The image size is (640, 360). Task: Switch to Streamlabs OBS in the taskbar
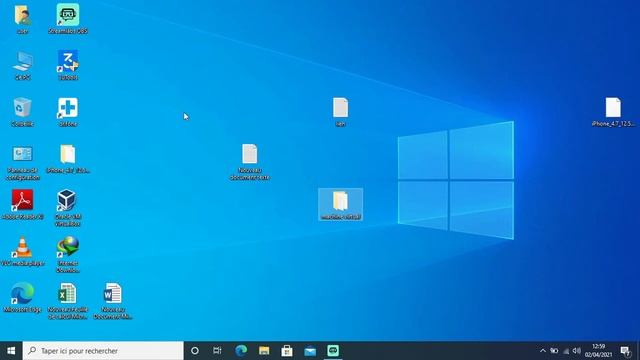pyautogui.click(x=333, y=351)
